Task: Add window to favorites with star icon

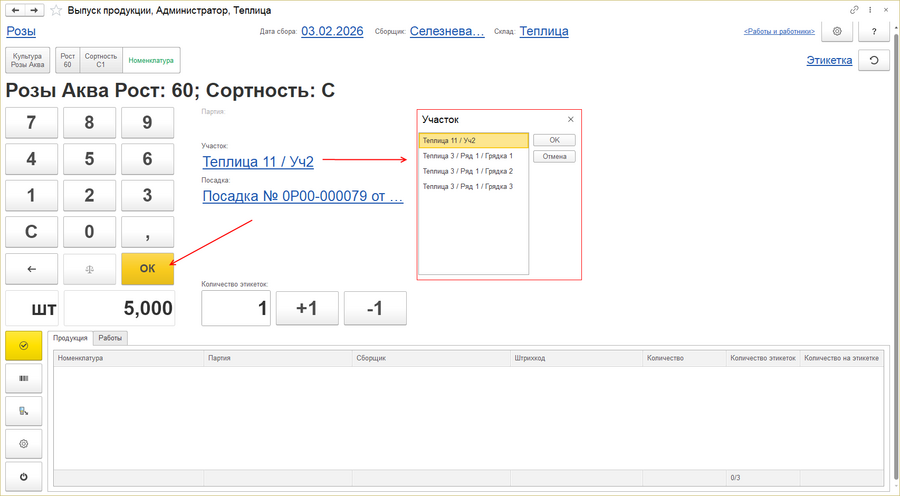Action: (x=56, y=10)
